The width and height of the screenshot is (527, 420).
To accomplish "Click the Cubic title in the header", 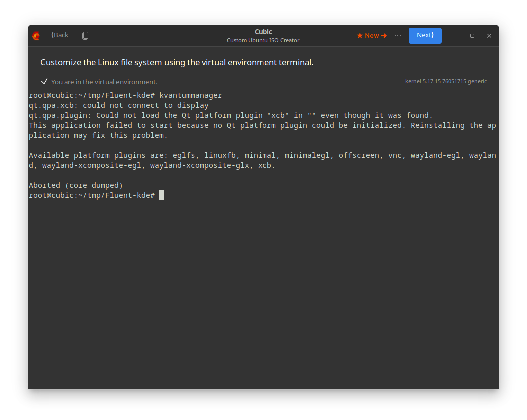I will [x=263, y=31].
